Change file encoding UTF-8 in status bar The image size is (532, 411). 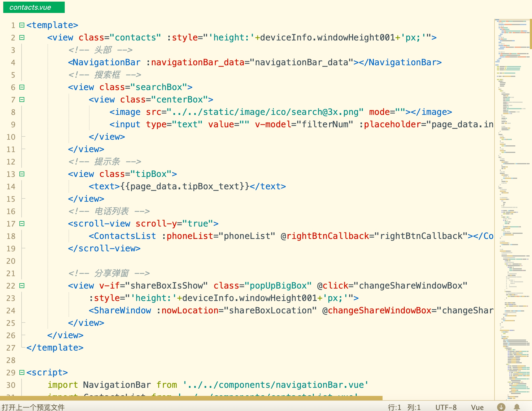coord(446,407)
